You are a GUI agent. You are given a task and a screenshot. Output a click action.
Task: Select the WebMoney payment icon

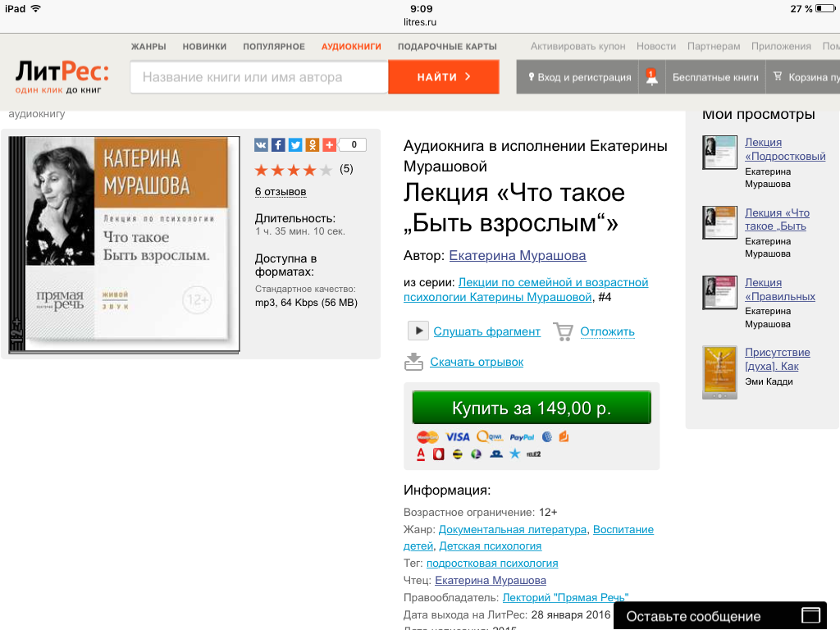547,437
